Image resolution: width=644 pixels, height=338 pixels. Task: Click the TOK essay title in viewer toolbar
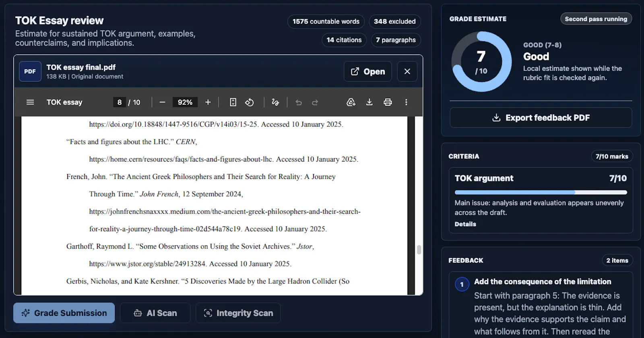(64, 102)
